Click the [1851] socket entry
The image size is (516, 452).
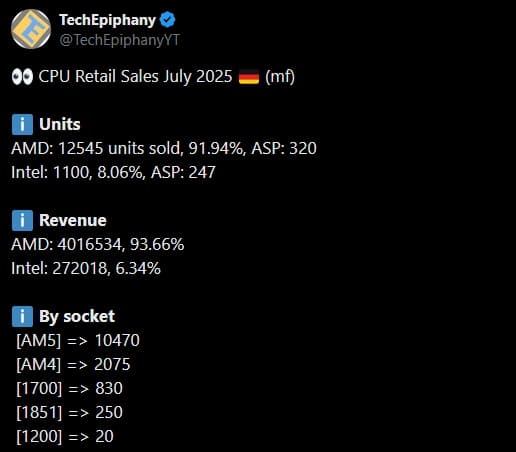coord(69,413)
